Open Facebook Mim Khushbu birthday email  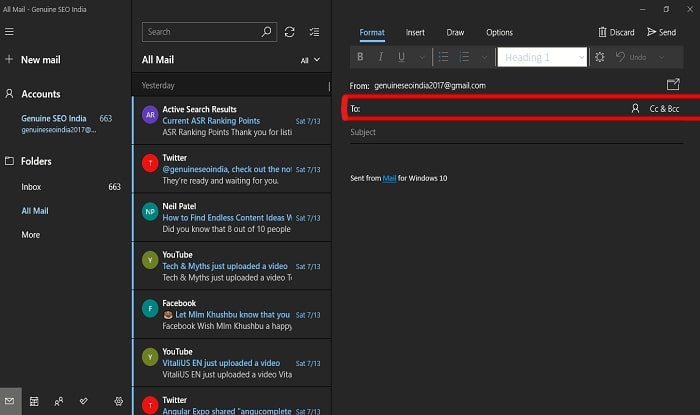click(x=232, y=314)
